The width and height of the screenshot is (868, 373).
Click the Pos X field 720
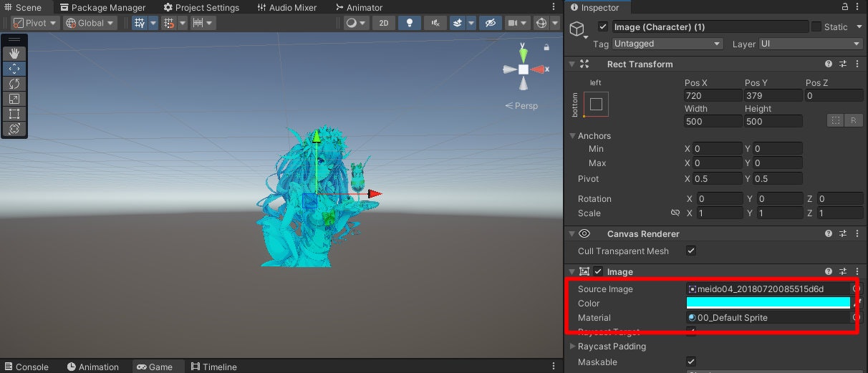point(713,95)
